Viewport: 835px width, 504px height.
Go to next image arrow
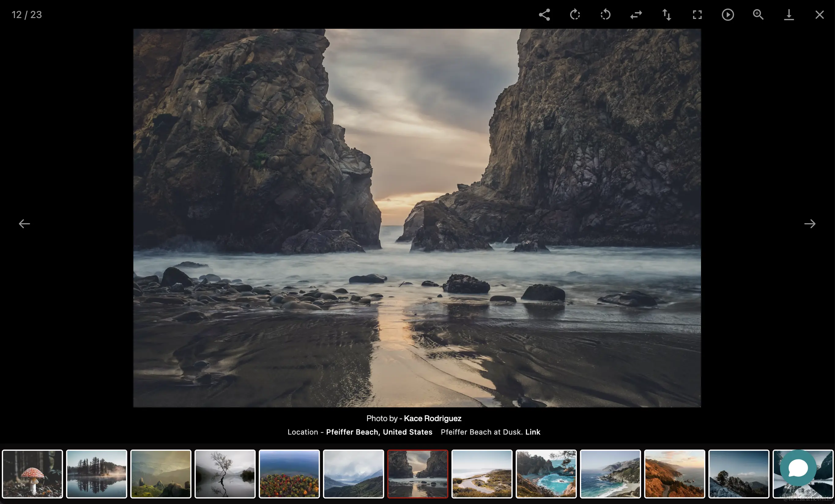point(810,224)
